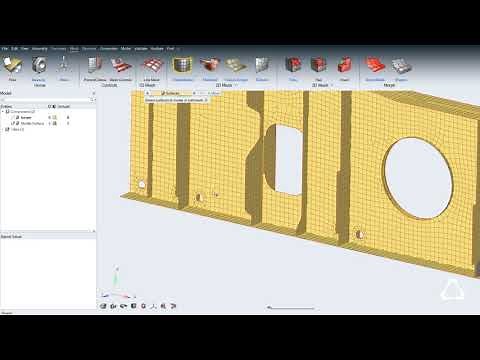Select the Line Mesh tool in 1D Mesh
The height and width of the screenshot is (360, 480).
[x=152, y=68]
